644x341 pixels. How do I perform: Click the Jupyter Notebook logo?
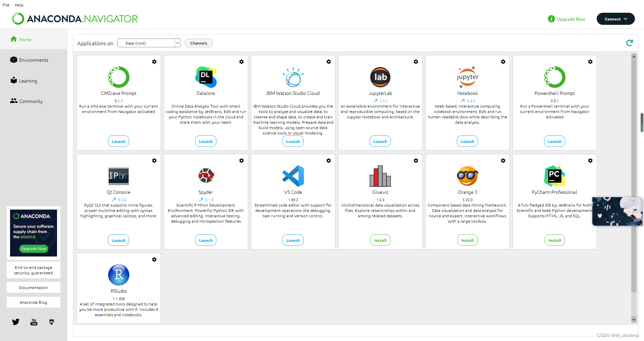pos(468,77)
